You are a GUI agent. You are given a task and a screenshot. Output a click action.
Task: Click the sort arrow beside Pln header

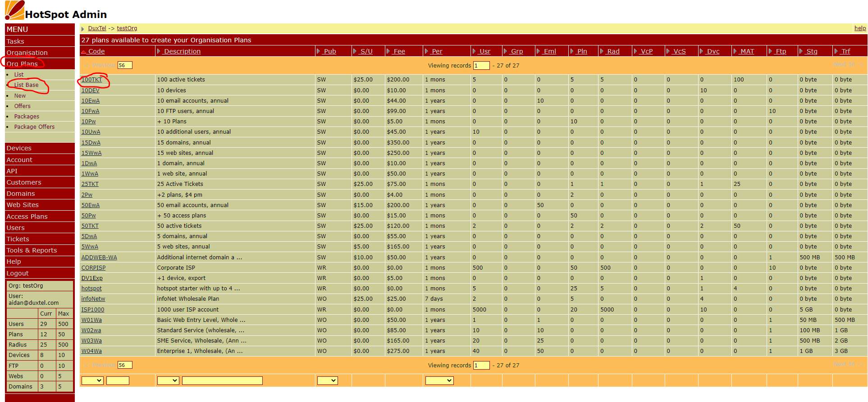pyautogui.click(x=572, y=51)
